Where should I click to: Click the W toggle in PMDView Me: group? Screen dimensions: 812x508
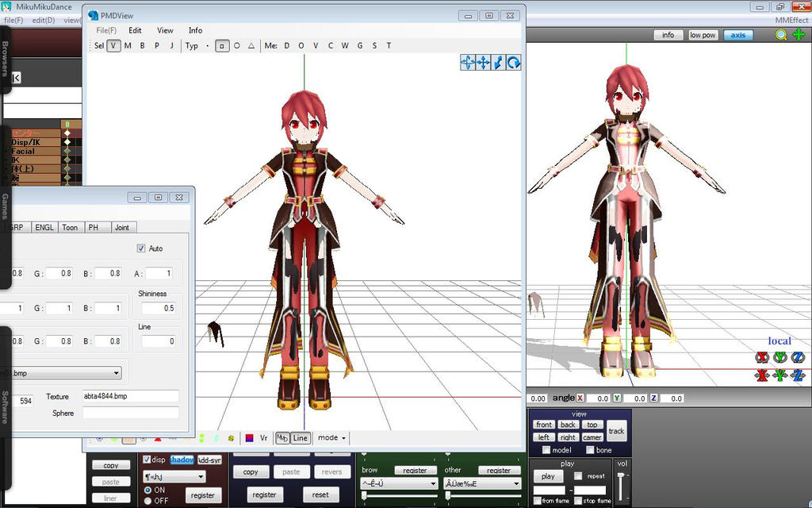tap(345, 45)
